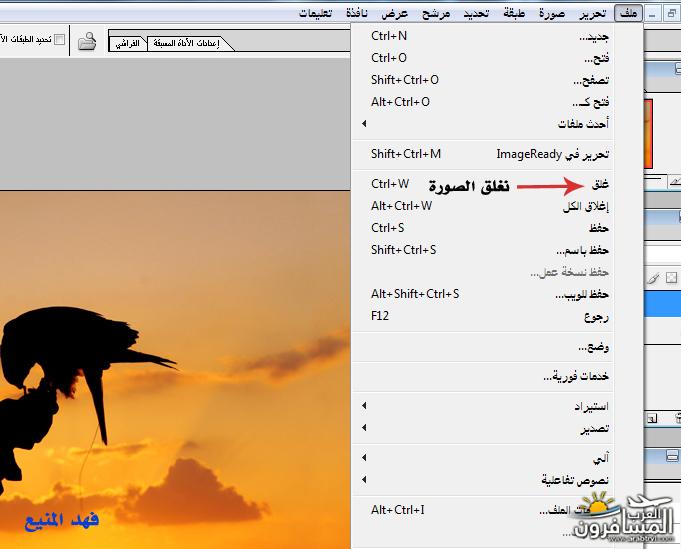Switch to the الفراشي palette tab
Image resolution: width=681 pixels, height=549 pixels.
point(128,43)
